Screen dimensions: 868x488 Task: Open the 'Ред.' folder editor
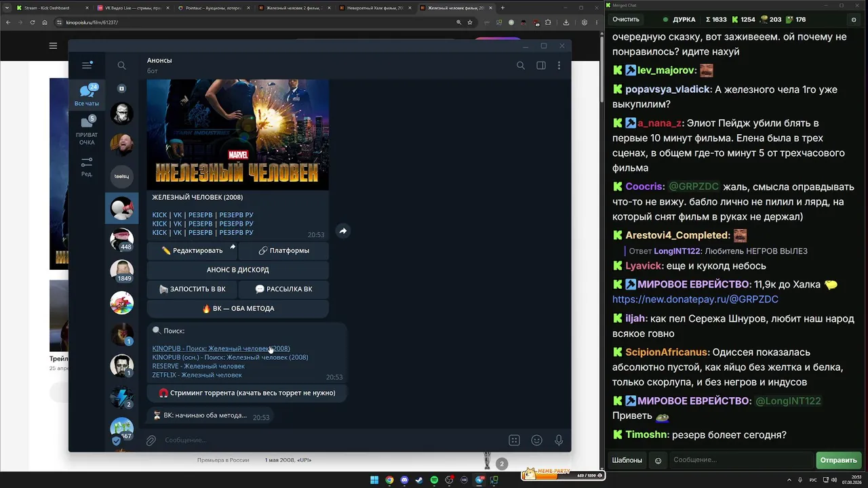click(x=87, y=167)
